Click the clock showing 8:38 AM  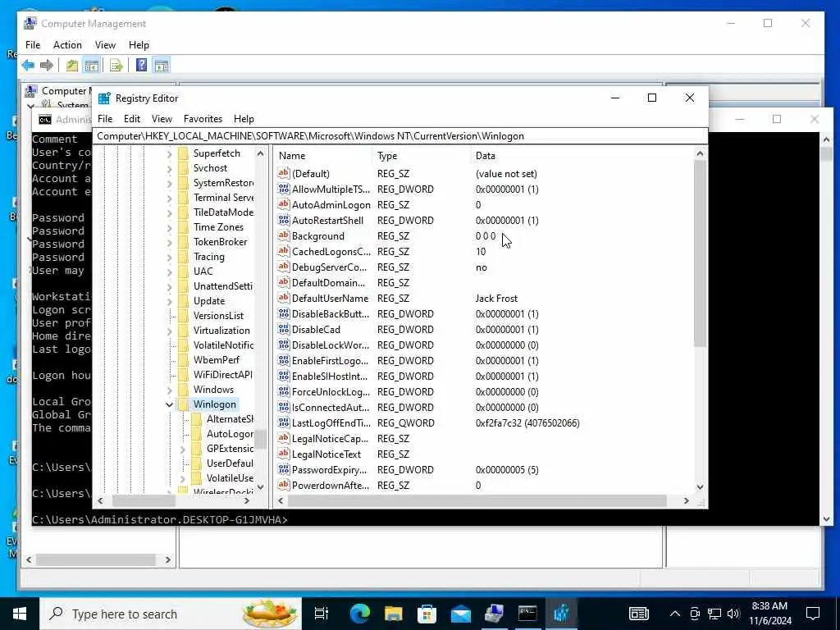[769, 606]
